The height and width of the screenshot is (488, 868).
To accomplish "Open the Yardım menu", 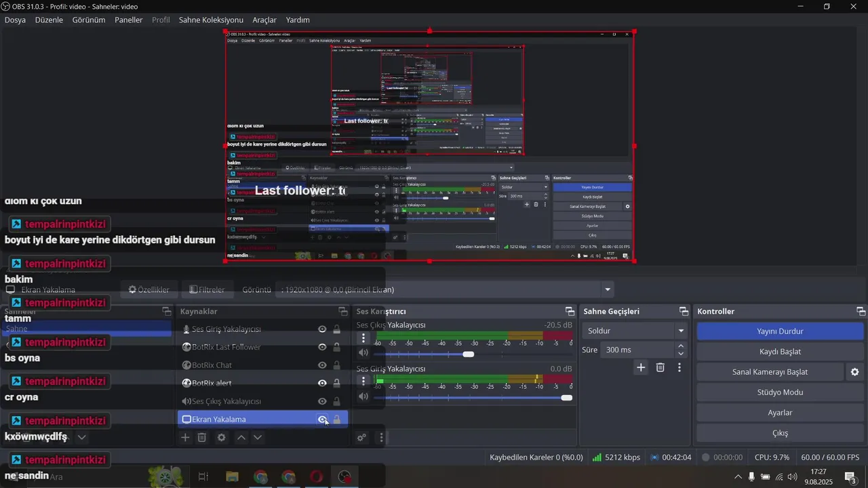I will [x=298, y=20].
